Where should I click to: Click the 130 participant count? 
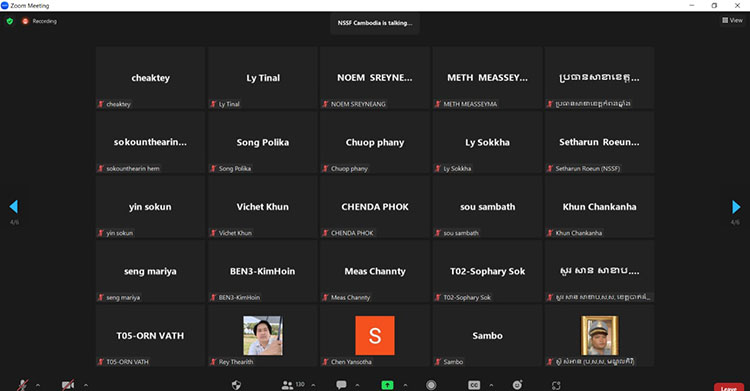click(x=300, y=384)
